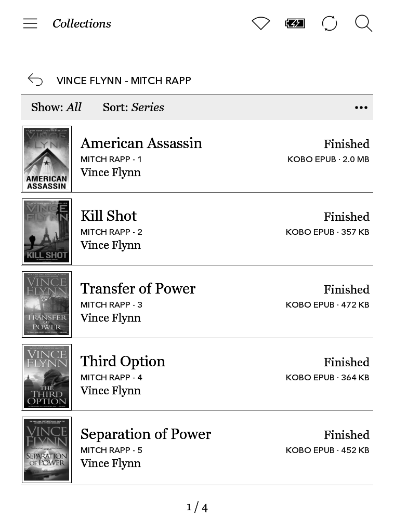This screenshot has height=532, width=394.
Task: Tap the battery charging icon
Action: coord(295,23)
